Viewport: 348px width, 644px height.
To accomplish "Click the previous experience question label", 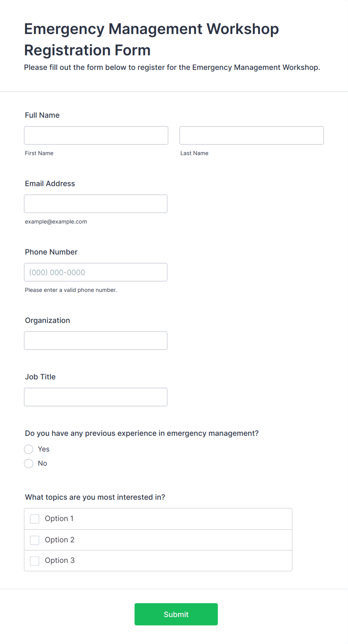I will (142, 433).
